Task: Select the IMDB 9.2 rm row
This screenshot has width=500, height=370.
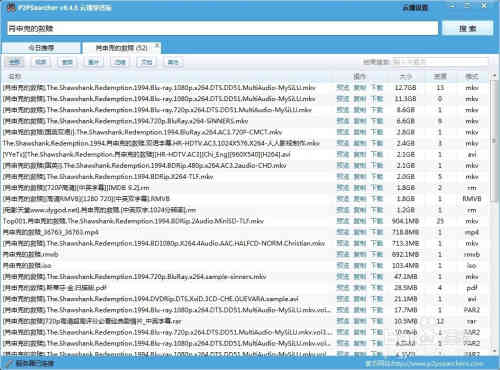Action: (246, 188)
